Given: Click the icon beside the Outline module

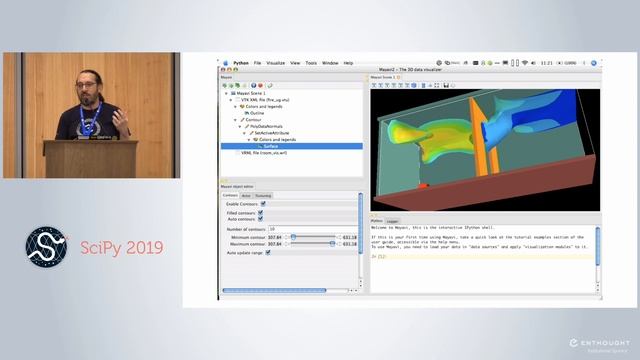Looking at the screenshot, I should [247, 113].
